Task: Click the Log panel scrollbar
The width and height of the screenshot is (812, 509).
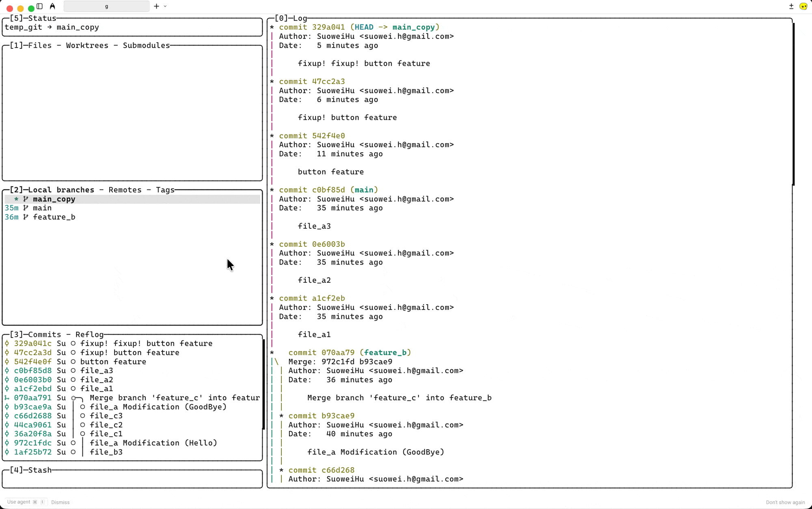Action: (793, 104)
